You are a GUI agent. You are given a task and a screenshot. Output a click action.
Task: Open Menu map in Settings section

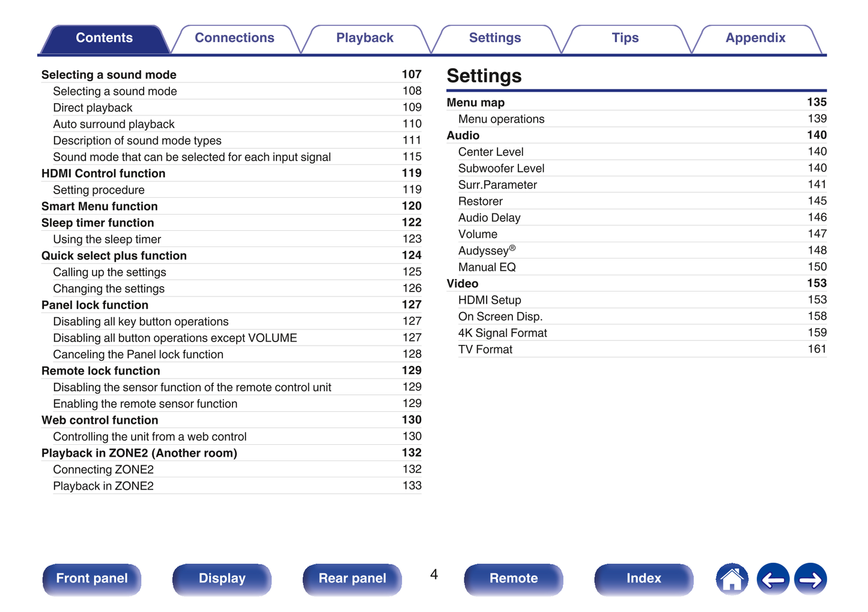[x=475, y=102]
